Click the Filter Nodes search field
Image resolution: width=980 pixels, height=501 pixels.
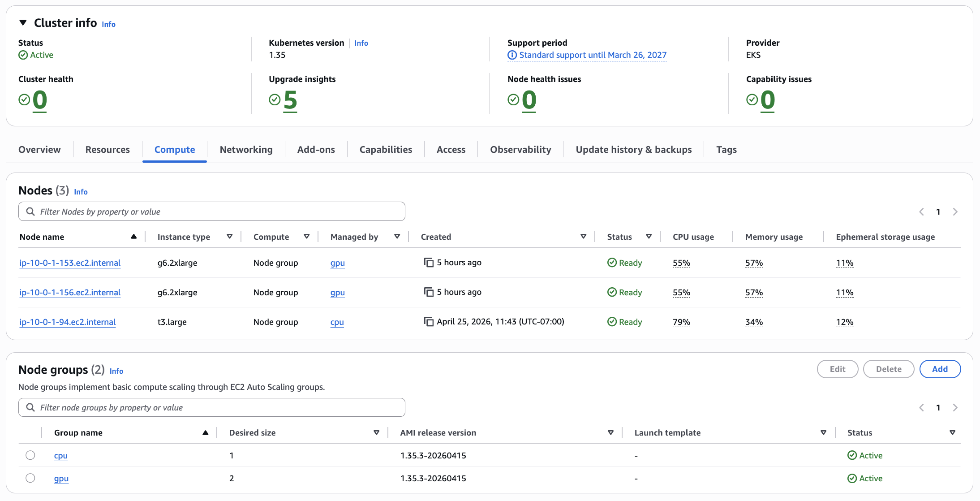211,212
